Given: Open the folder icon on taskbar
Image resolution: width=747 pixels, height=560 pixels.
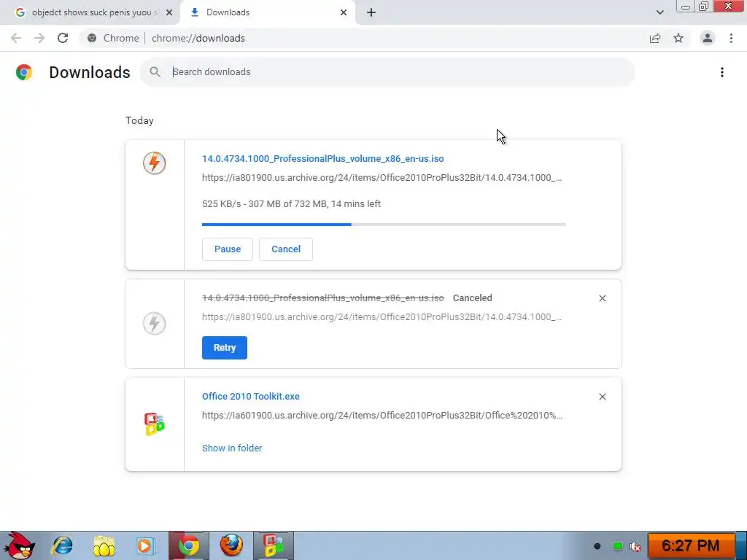Looking at the screenshot, I should point(104,545).
